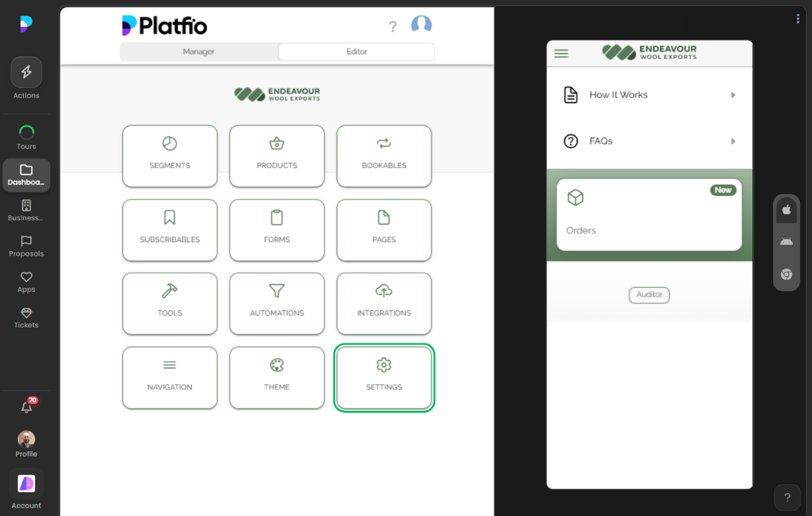Switch to the Manager tab
This screenshot has width=812, height=516.
coord(198,51)
